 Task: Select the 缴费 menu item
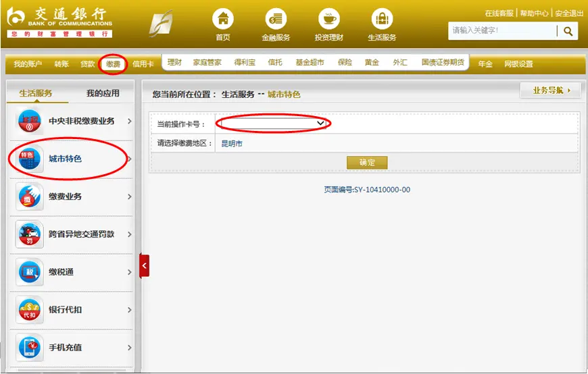(114, 64)
